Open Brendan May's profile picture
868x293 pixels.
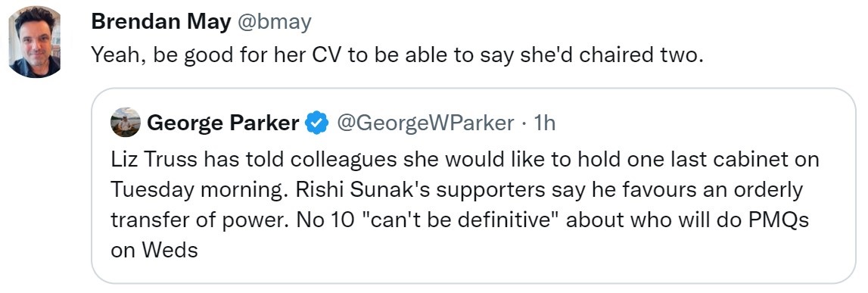point(35,42)
